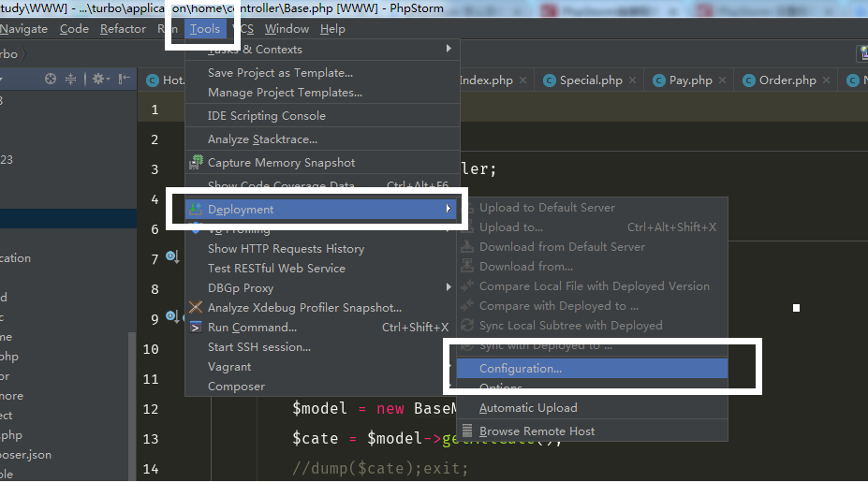Screen dimensions: 868x482
Task: Place cursor on the $model code line
Action: (375, 408)
